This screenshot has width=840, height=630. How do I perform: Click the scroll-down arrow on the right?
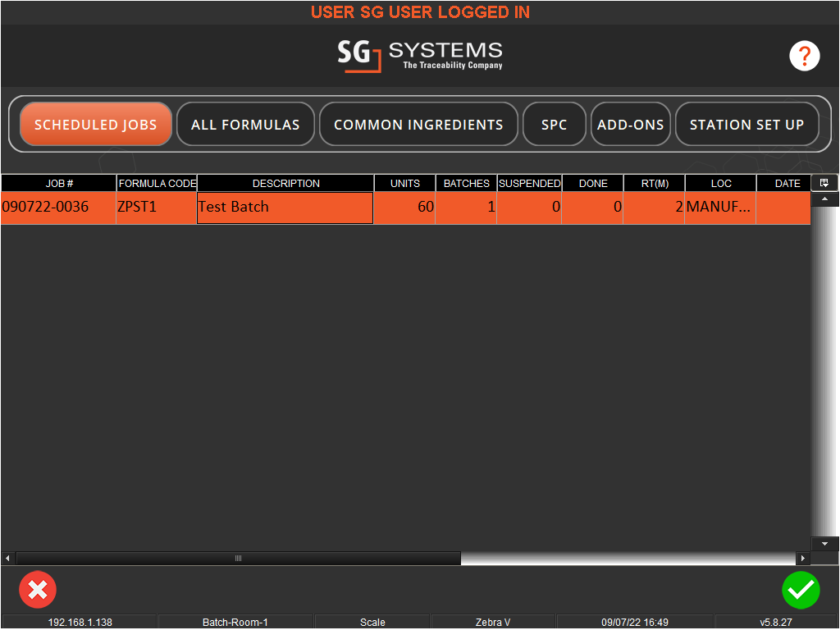point(824,543)
